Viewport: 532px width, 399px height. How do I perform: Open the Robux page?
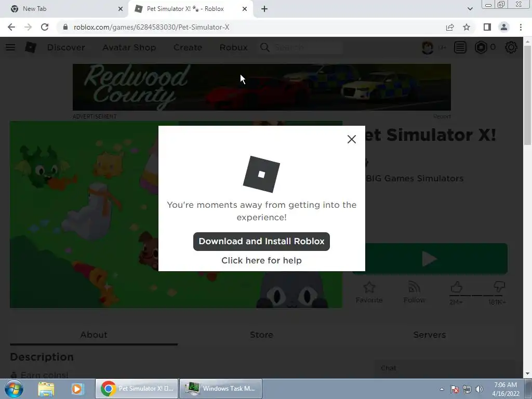(x=233, y=47)
